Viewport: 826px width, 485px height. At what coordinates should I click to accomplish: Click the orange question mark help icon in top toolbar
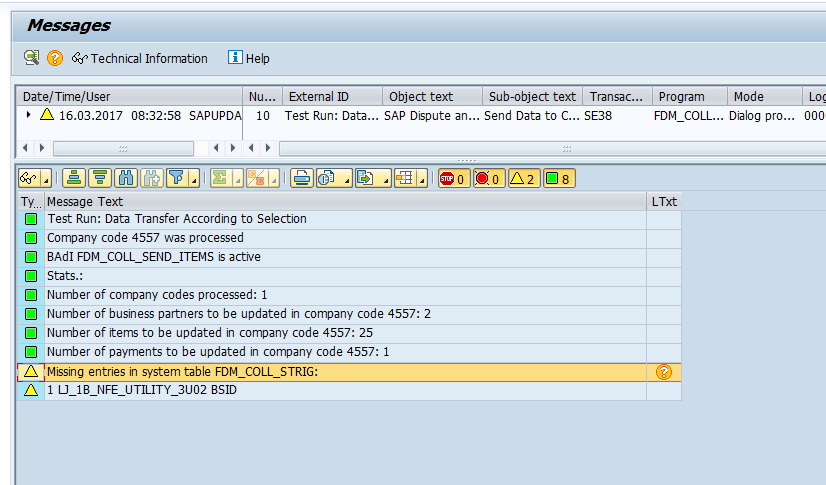(x=55, y=58)
